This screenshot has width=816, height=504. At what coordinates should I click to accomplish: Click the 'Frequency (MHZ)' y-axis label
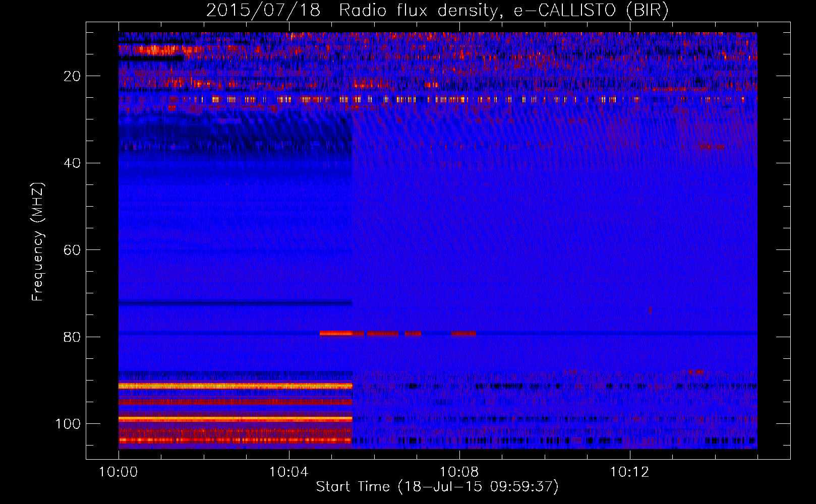38,242
